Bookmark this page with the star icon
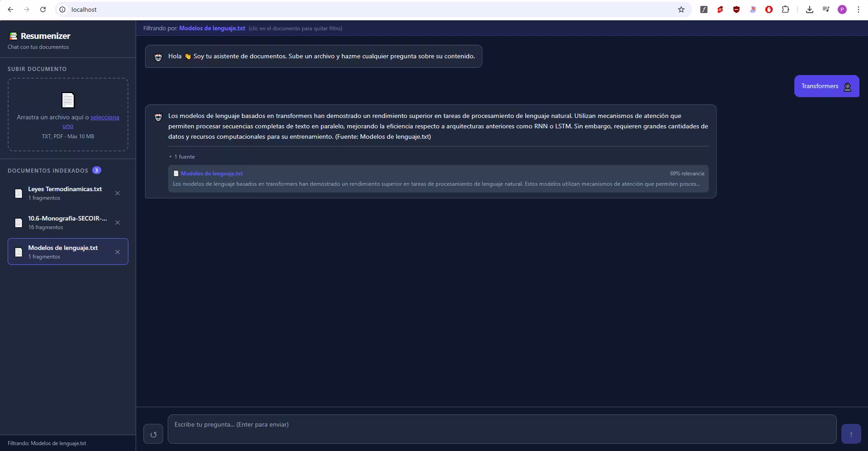 coord(681,9)
